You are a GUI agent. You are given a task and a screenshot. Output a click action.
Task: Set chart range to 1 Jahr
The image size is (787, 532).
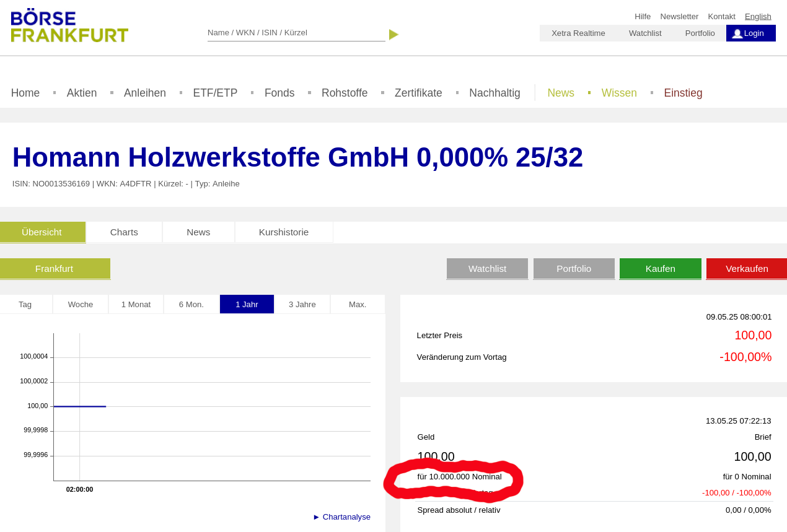[247, 304]
